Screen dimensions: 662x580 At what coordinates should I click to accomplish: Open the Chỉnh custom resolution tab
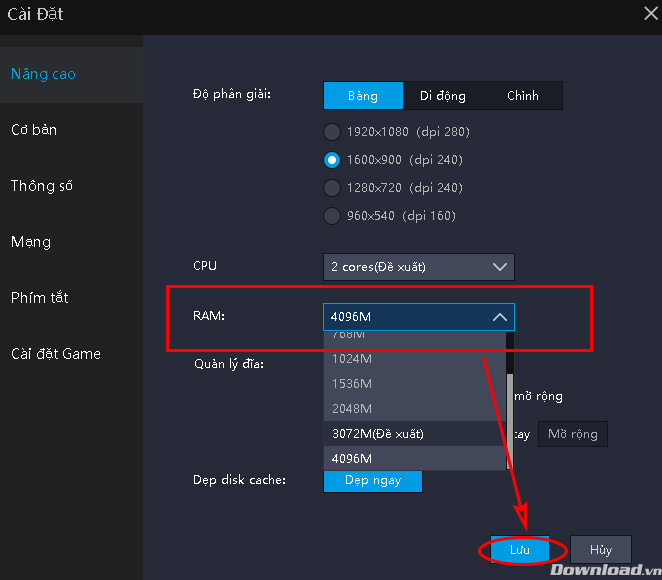(522, 96)
